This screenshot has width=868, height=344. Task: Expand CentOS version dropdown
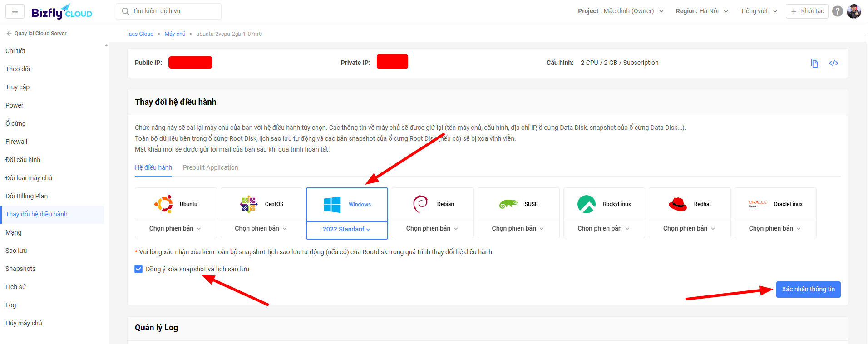[261, 229]
